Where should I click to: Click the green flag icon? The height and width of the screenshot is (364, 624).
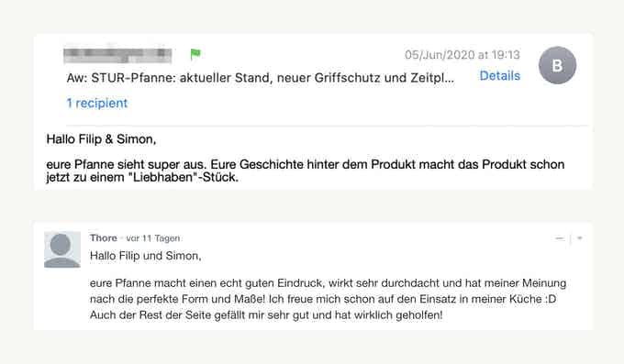tap(195, 54)
